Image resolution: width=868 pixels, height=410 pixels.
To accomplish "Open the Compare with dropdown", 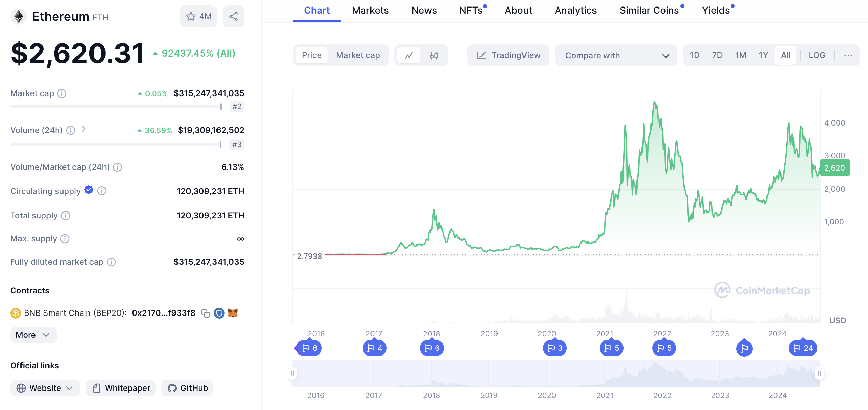I will (616, 55).
